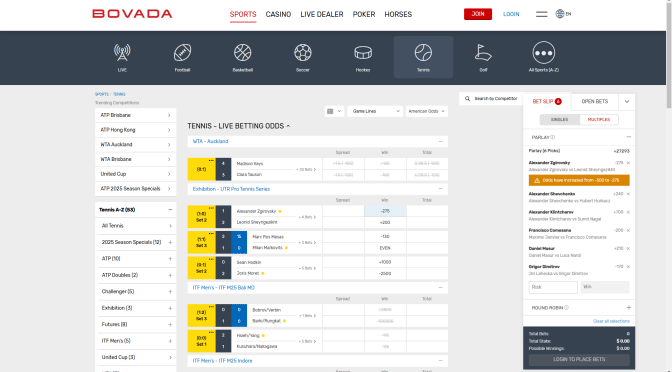The image size is (672, 372).
Task: Select the Tennis sport icon
Action: 423,57
